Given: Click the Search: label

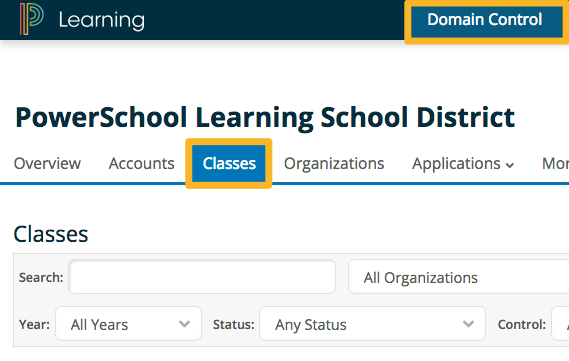Looking at the screenshot, I should click(41, 278).
